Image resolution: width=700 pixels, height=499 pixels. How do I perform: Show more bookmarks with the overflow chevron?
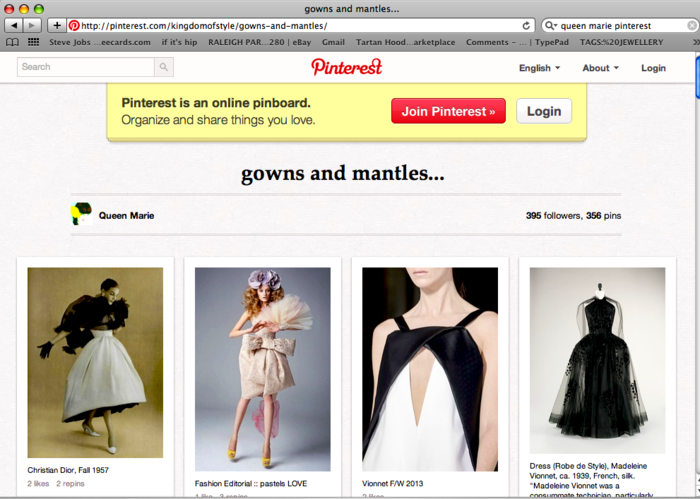point(696,42)
